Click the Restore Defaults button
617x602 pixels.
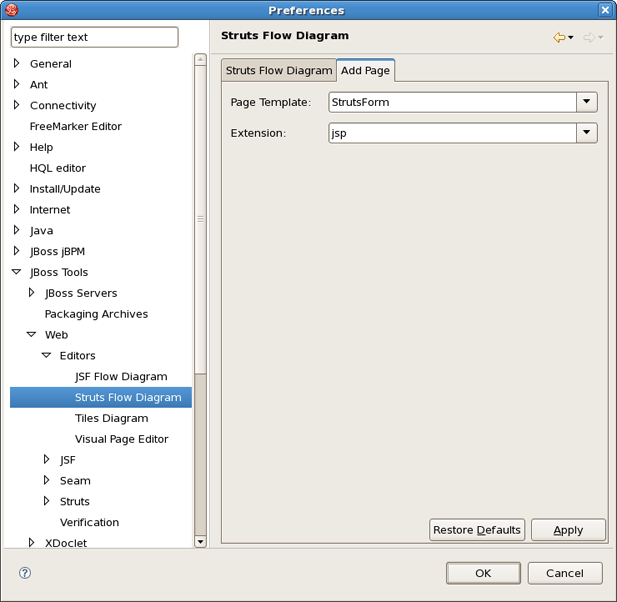point(477,530)
